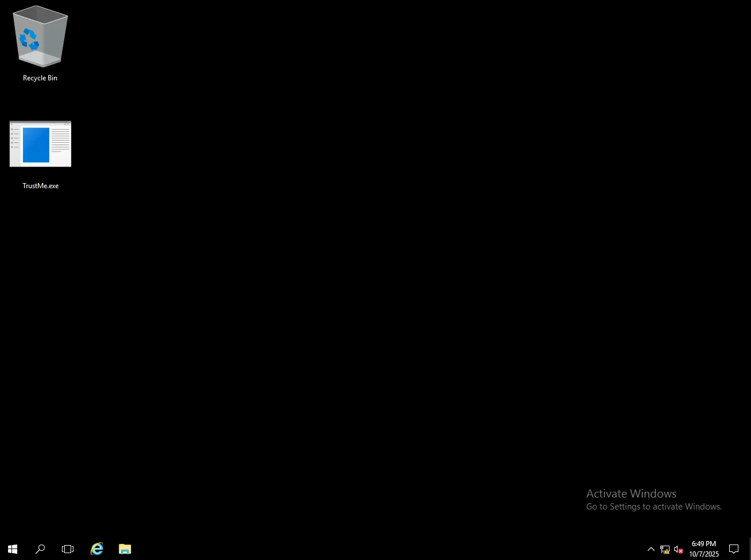
Task: Click the Show Desktop sliver at taskbar edge
Action: tap(749, 549)
